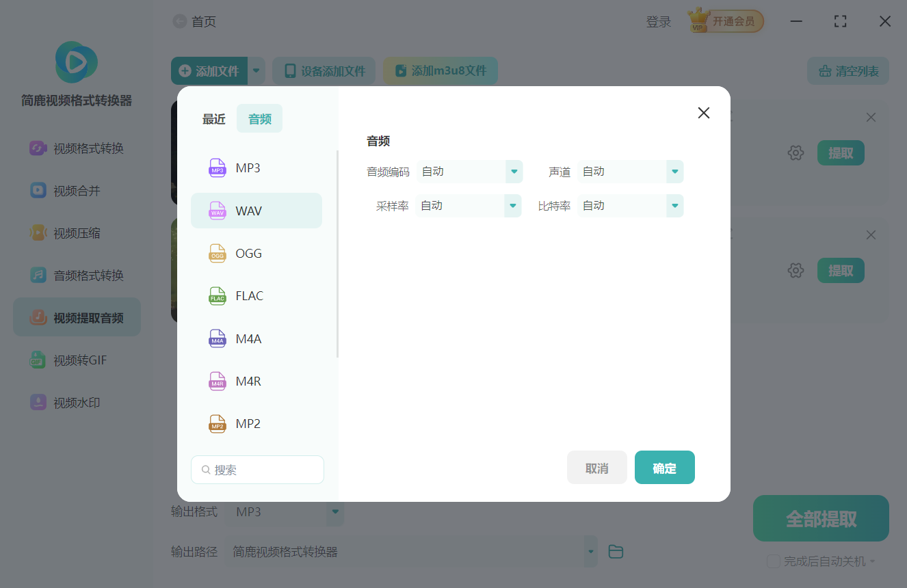Open the 输出格式 MP3 dropdown

[335, 512]
